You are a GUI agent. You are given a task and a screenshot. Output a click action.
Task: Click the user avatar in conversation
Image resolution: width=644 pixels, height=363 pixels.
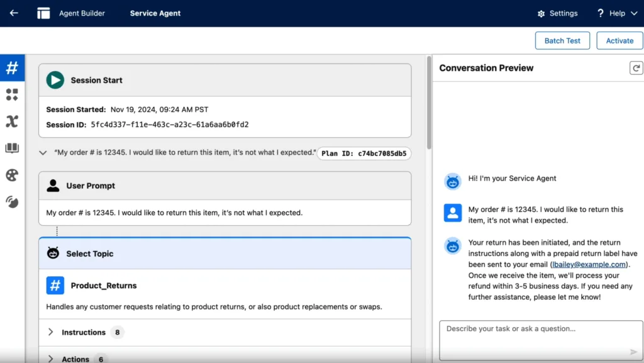(x=453, y=213)
